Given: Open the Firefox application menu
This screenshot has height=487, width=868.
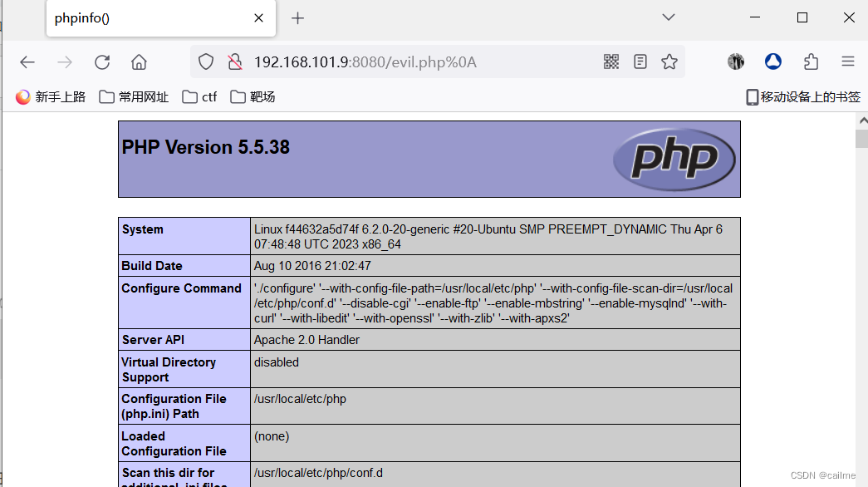Looking at the screenshot, I should pyautogui.click(x=847, y=61).
